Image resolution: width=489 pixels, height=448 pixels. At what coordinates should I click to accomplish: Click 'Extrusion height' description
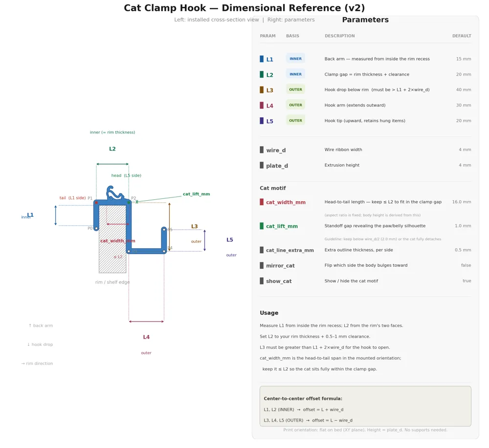coord(342,165)
